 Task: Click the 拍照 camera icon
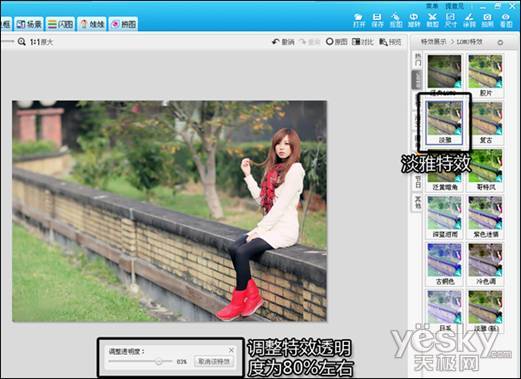pyautogui.click(x=488, y=21)
